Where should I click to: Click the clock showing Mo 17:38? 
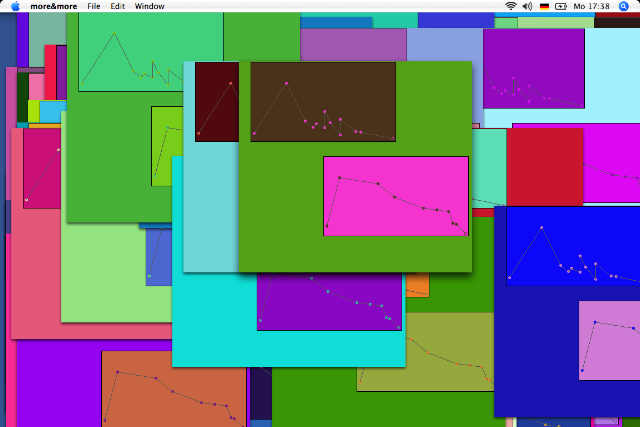click(591, 6)
